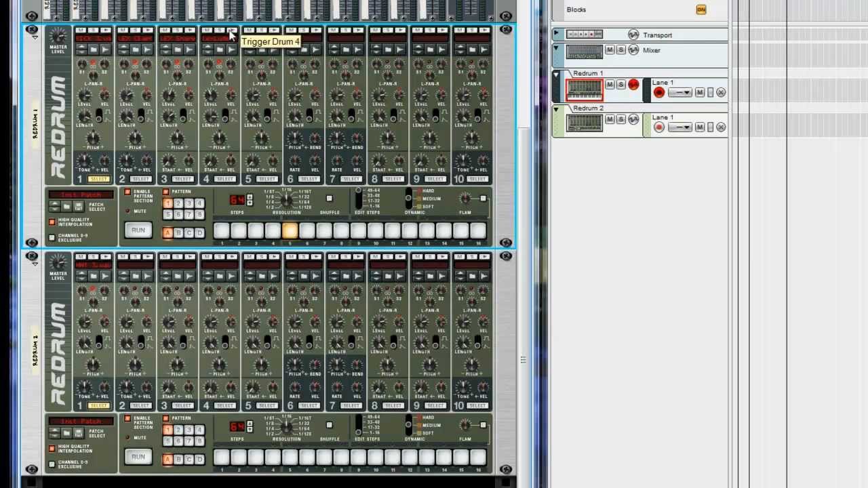
Task: Browse sample for channel 10 on Redrum 1
Action: tap(472, 49)
